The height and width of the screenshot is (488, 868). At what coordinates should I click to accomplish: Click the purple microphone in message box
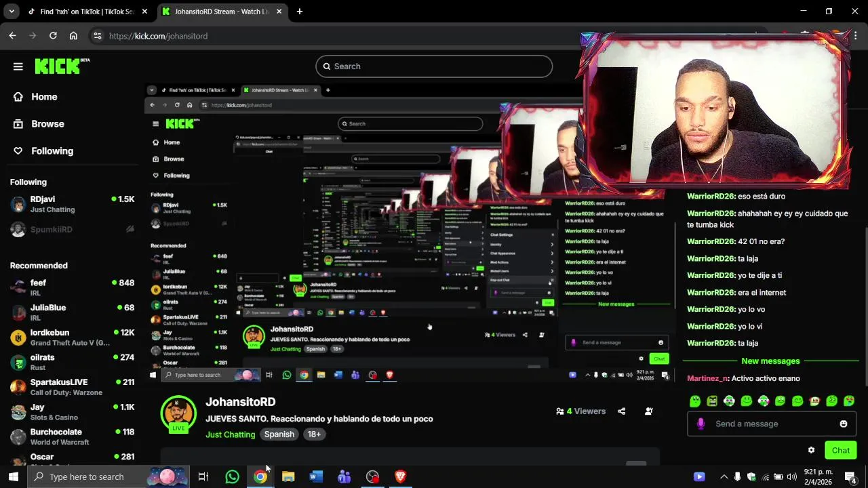(701, 424)
